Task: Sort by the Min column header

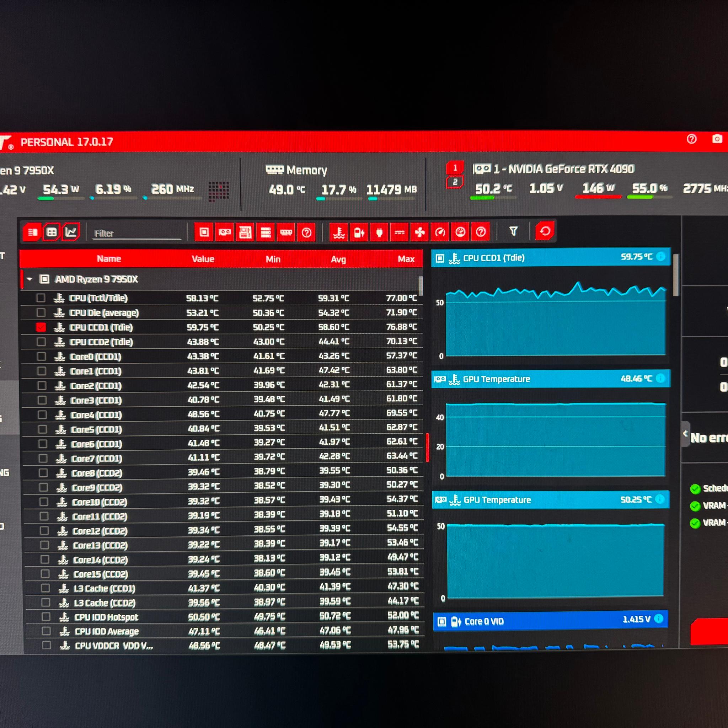Action: click(x=273, y=259)
